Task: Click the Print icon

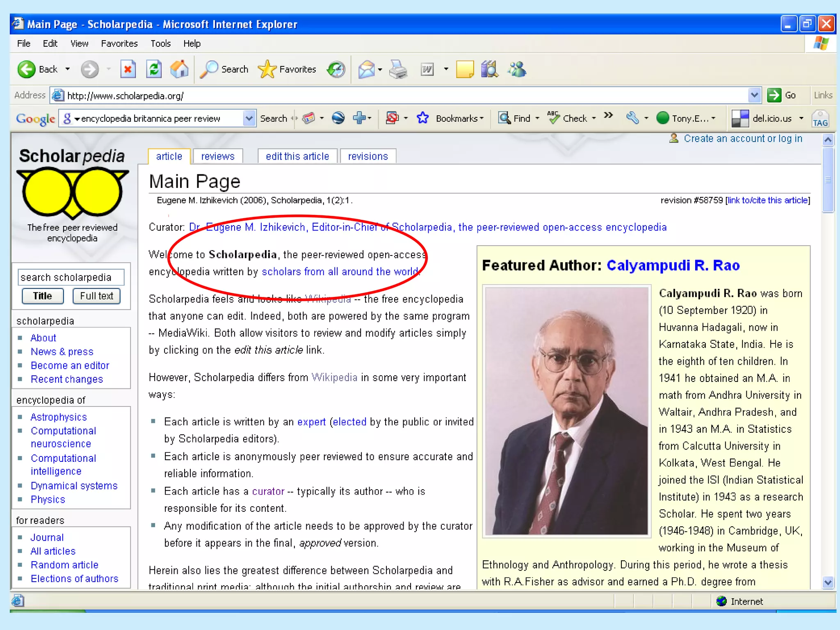Action: (x=398, y=69)
